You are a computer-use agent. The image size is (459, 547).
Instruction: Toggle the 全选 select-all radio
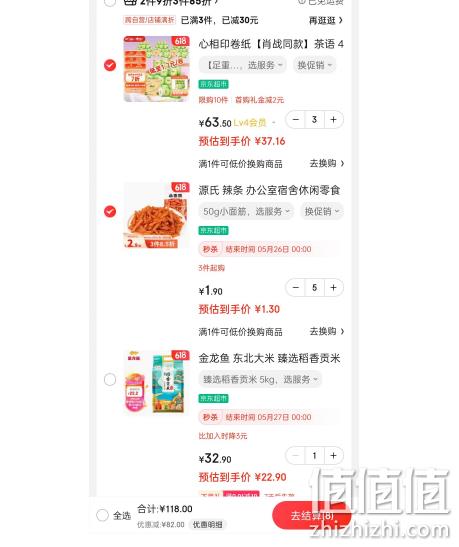[x=102, y=515]
